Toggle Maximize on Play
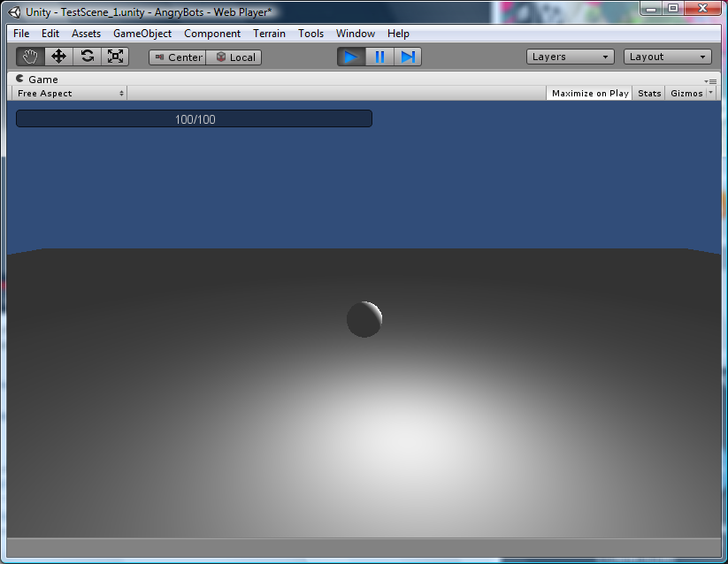 590,93
